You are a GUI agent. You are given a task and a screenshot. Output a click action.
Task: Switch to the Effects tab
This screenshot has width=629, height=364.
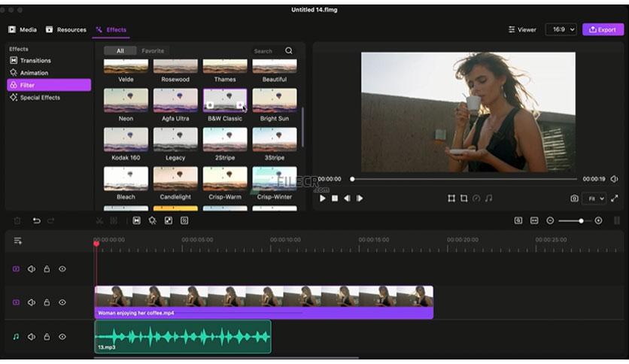[111, 29]
